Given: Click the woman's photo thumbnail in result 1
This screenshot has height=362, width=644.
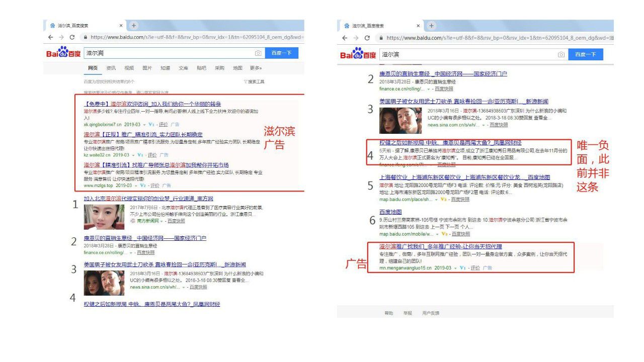Looking at the screenshot, I should (x=104, y=217).
